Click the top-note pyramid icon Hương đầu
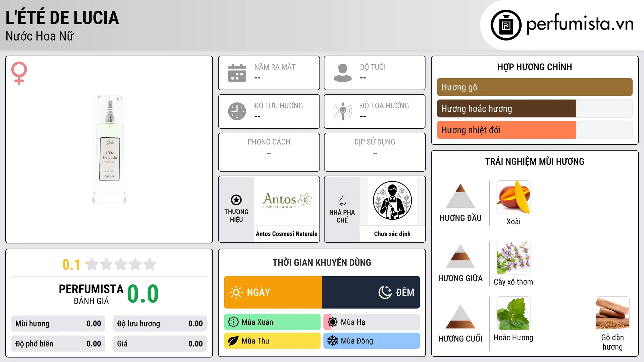Viewport: 644px width, 362px height. click(x=460, y=196)
